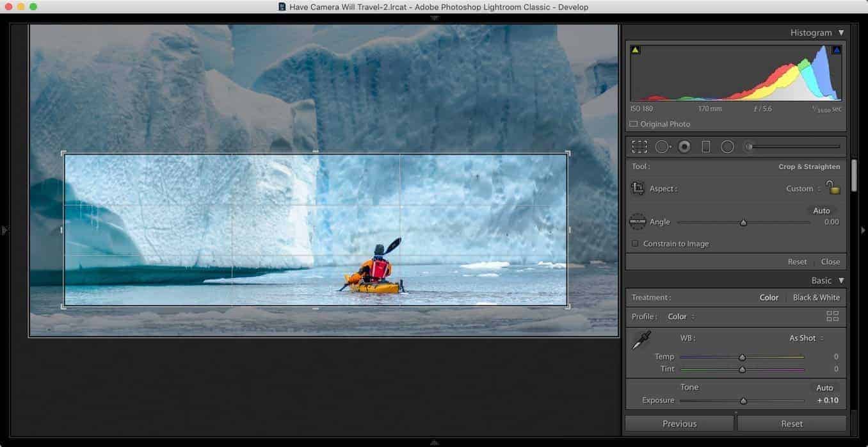
Task: Select the Crop Overlay tool icon
Action: [639, 147]
